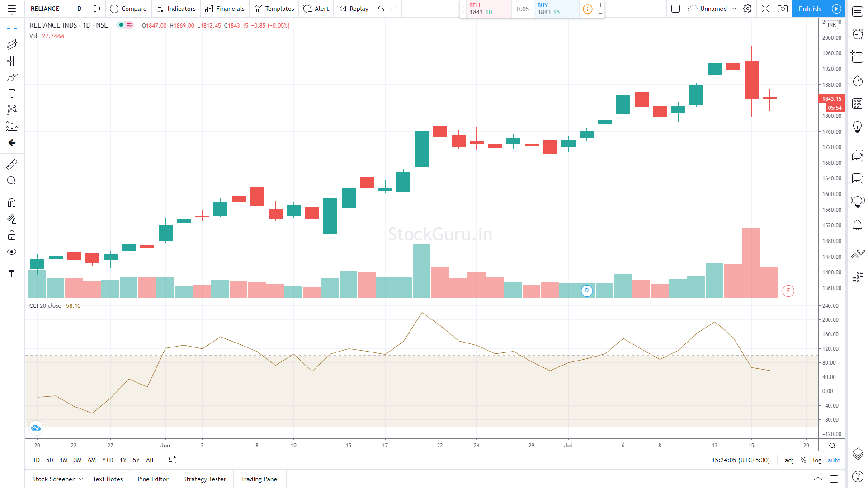The image size is (868, 488).
Task: Click the SELL 1843.10 button
Action: 489,9
